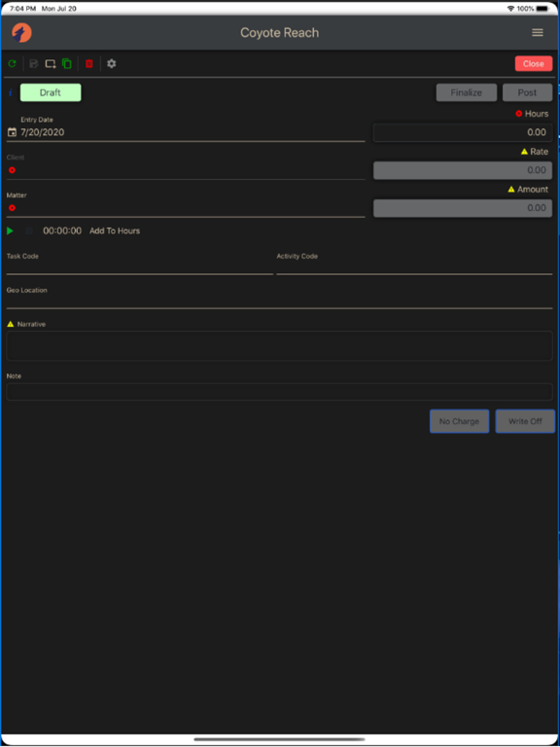This screenshot has width=560, height=747.
Task: Open the hamburger menu
Action: (x=537, y=32)
